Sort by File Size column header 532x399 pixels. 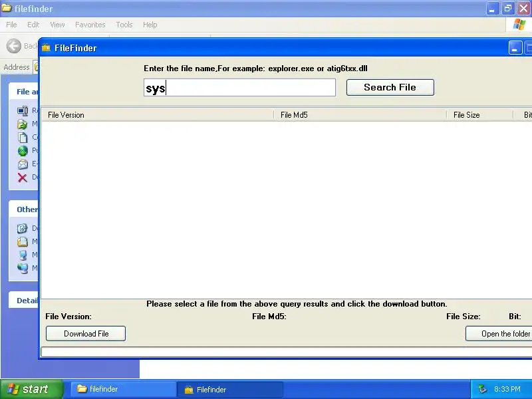[x=479, y=115]
